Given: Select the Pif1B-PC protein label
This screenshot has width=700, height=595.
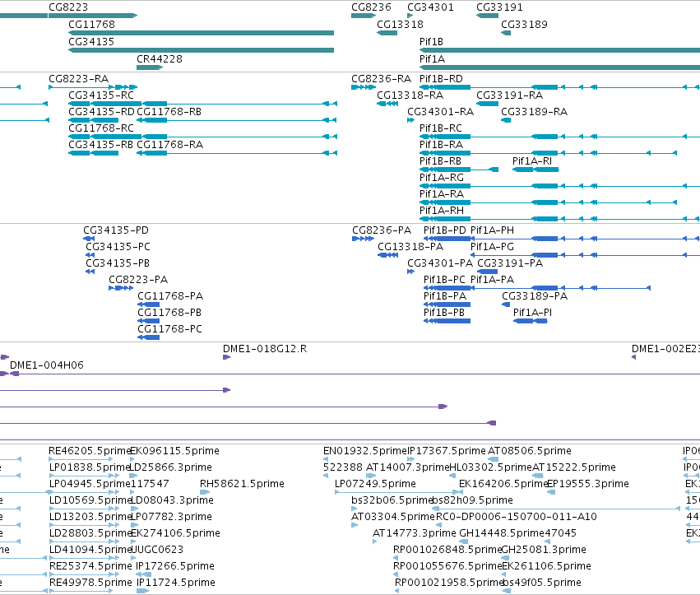Looking at the screenshot, I should pos(444,280).
